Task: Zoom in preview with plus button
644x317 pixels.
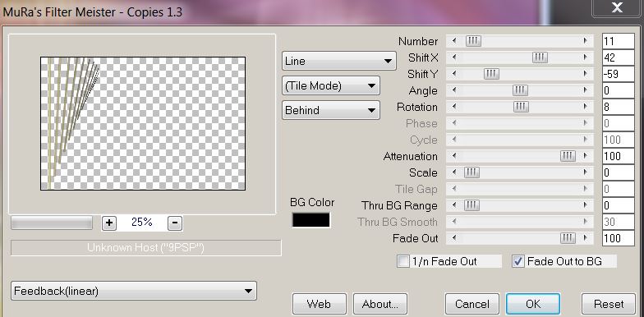Action: click(108, 223)
